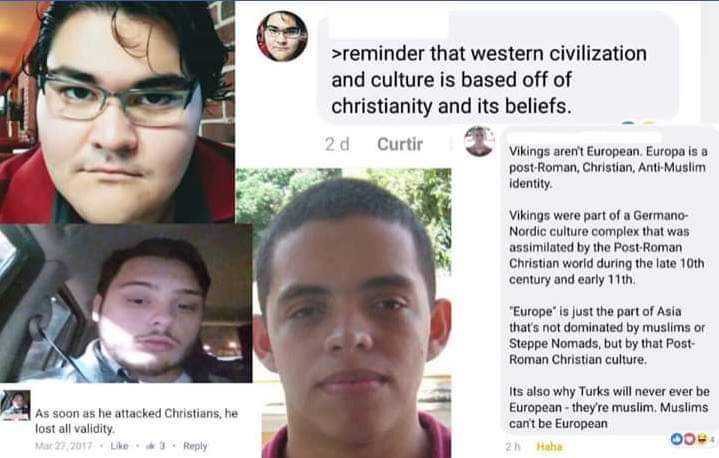Screen dimensions: 719x458
Task: Click Reply under the validity comment
Action: (x=195, y=446)
